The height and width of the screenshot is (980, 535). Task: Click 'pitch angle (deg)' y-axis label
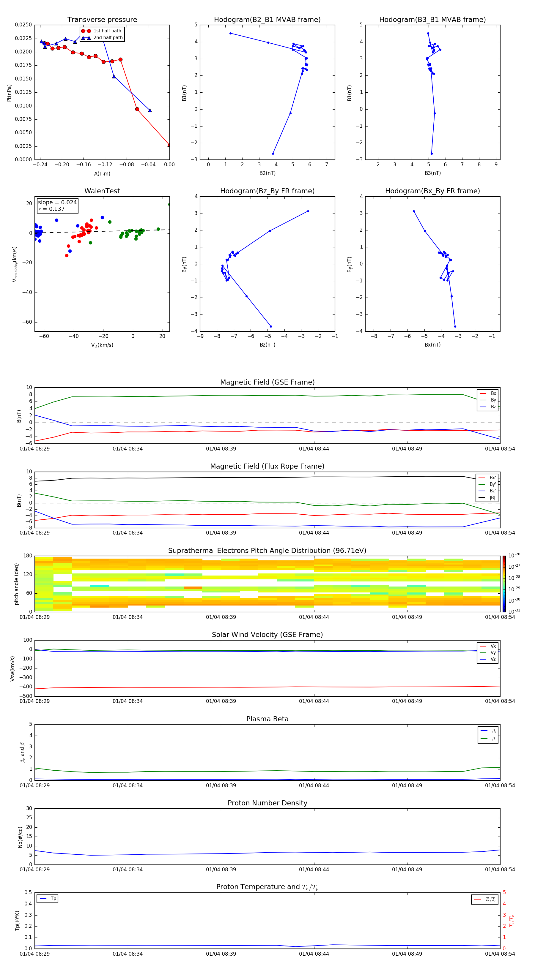[x=16, y=584]
